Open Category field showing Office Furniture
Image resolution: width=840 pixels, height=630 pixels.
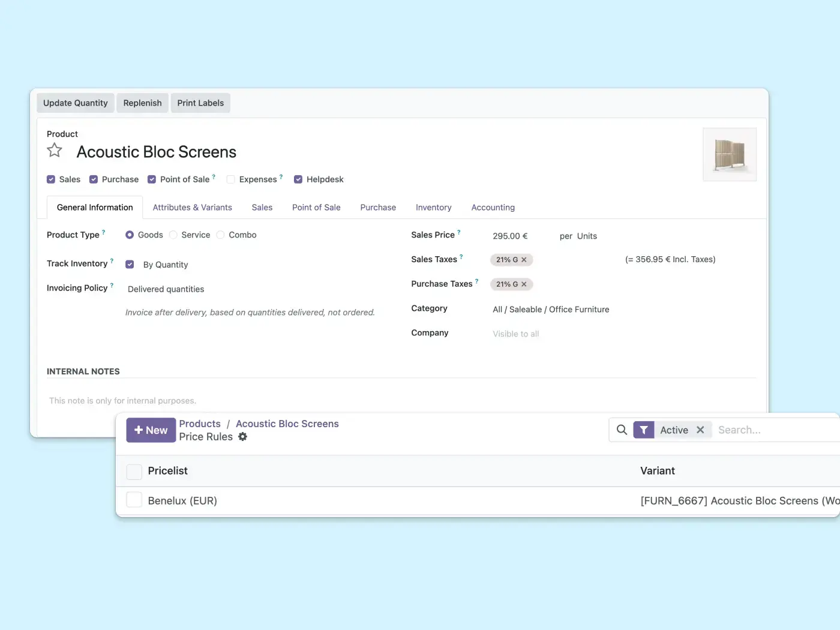point(551,310)
